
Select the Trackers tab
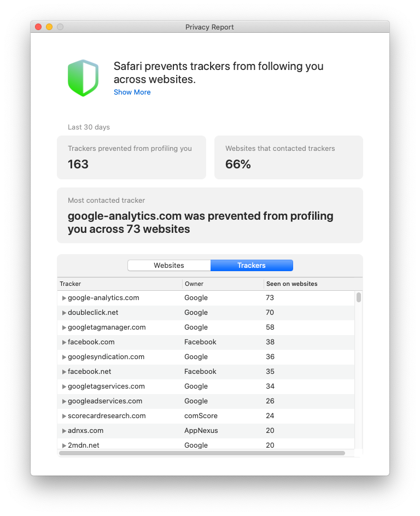pos(252,266)
